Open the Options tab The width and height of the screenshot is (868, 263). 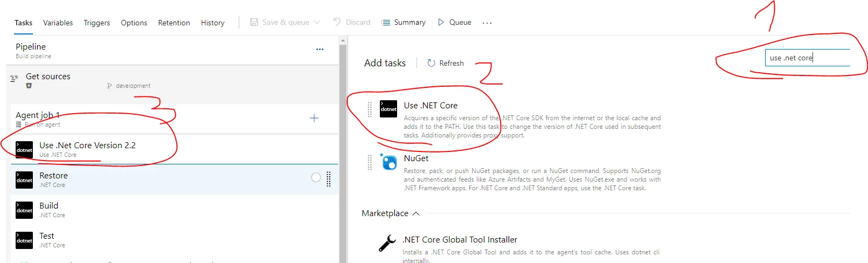pos(134,23)
